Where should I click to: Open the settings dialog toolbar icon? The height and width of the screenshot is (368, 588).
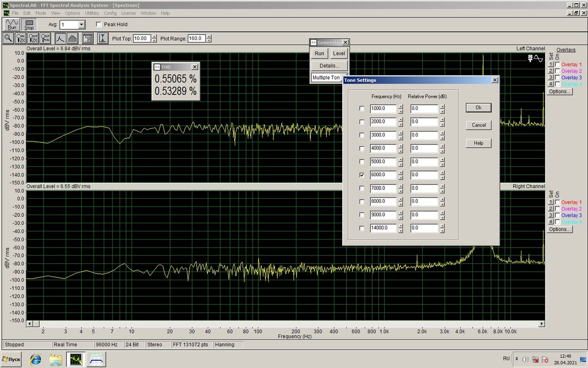(x=88, y=38)
